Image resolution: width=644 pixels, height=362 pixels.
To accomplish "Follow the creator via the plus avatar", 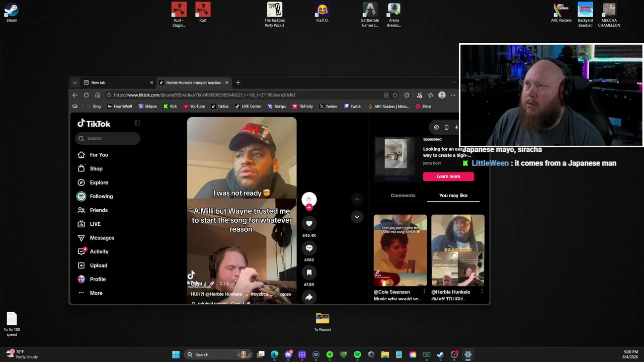I will (x=309, y=207).
